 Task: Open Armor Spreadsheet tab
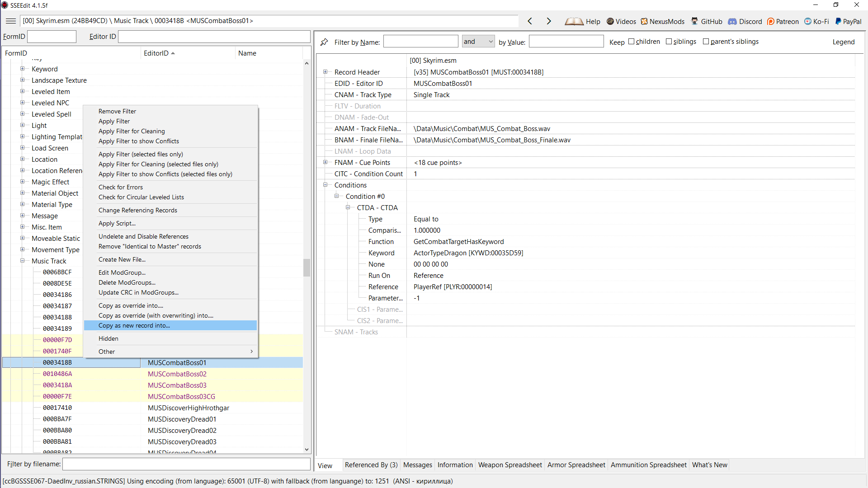point(576,465)
